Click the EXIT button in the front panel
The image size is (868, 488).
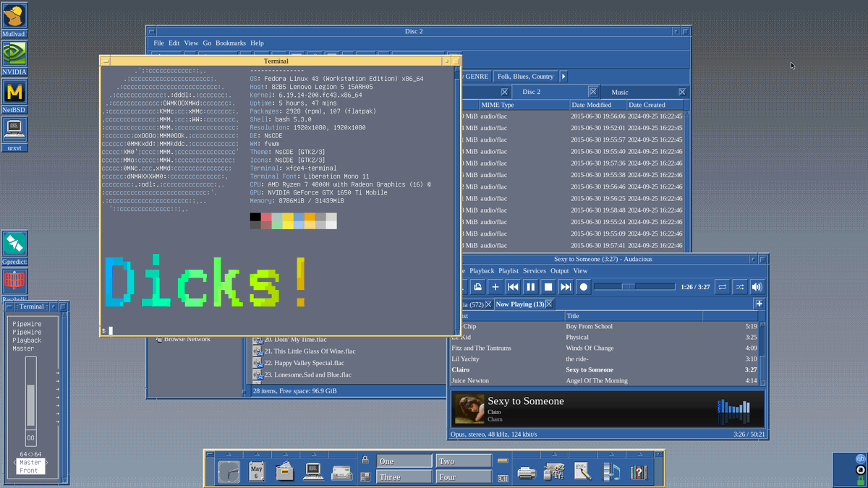[503, 477]
